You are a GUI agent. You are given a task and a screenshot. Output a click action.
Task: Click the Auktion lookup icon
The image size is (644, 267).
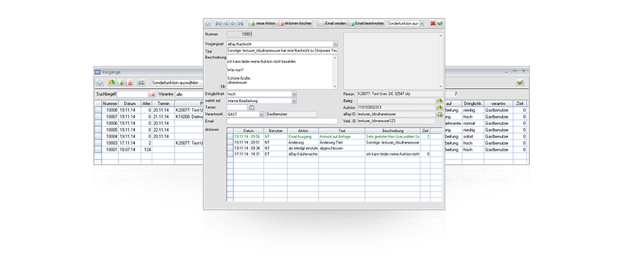pyautogui.click(x=440, y=107)
